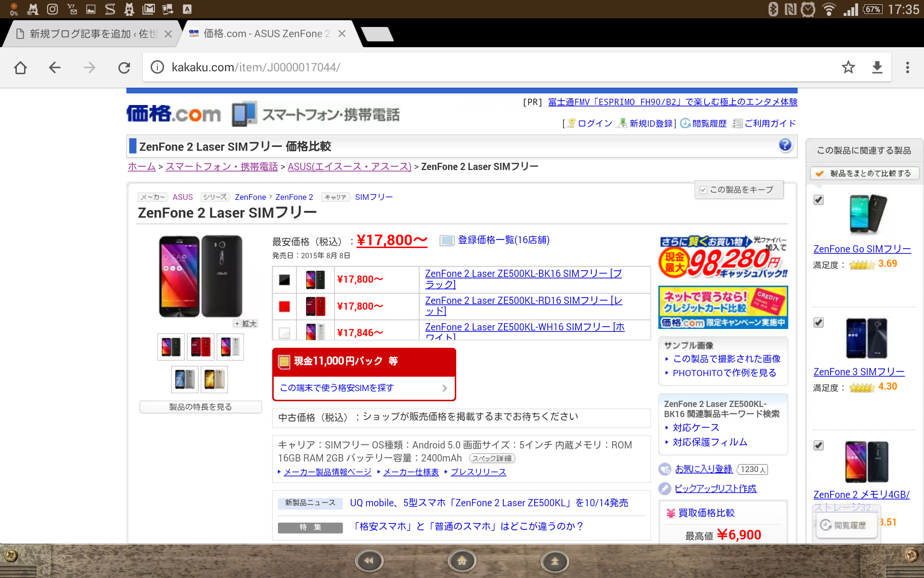Screen dimensions: 924x578
Task: Open 登録価格一覧(16店舗) price list link
Action: point(503,240)
